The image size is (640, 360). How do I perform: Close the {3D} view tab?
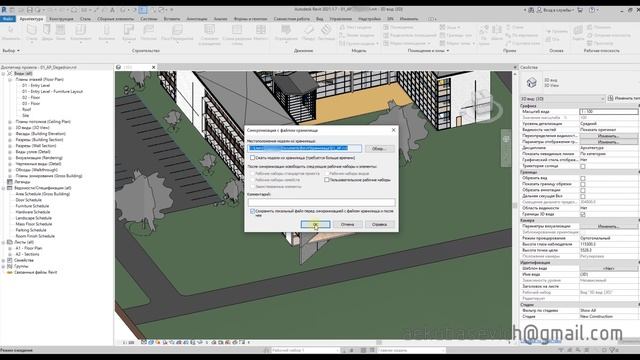tap(153, 67)
